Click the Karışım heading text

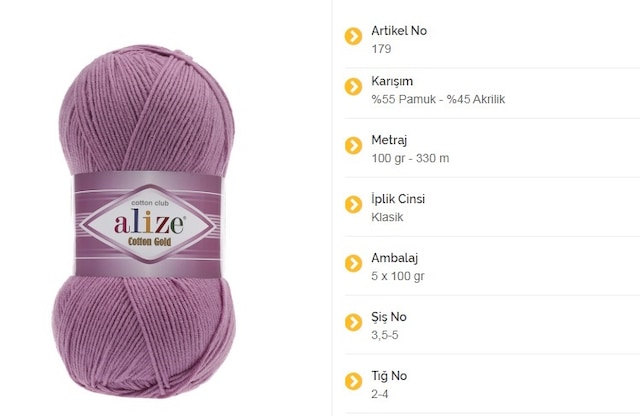(x=392, y=81)
